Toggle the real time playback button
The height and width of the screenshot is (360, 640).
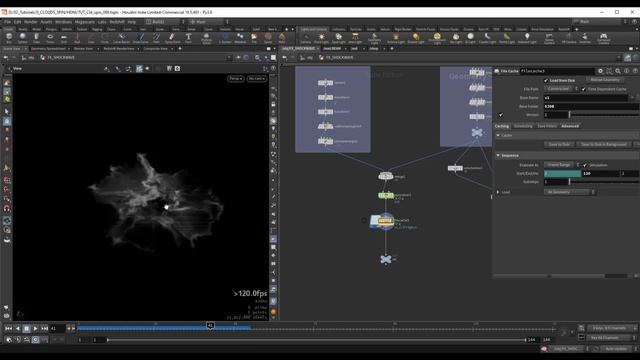tap(36, 340)
